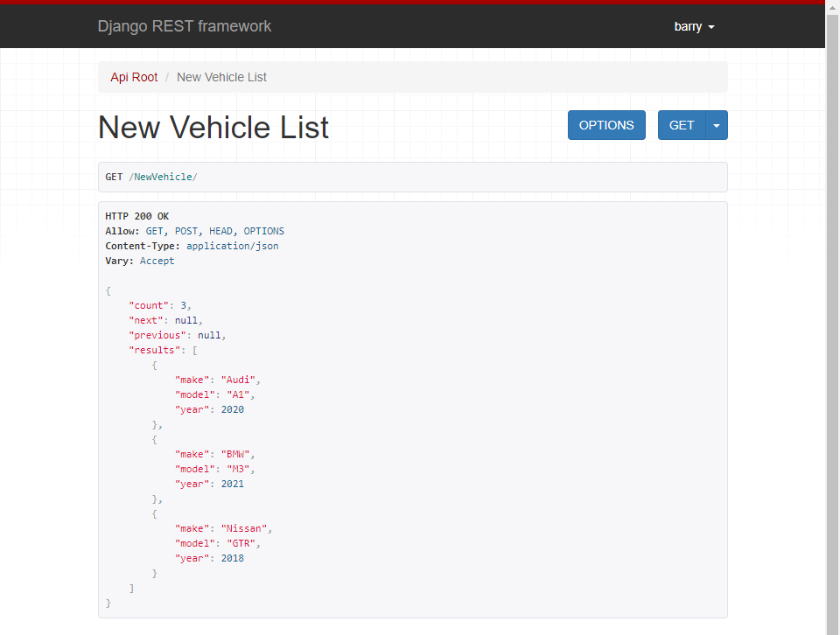Click the Allow header line

[x=195, y=231]
